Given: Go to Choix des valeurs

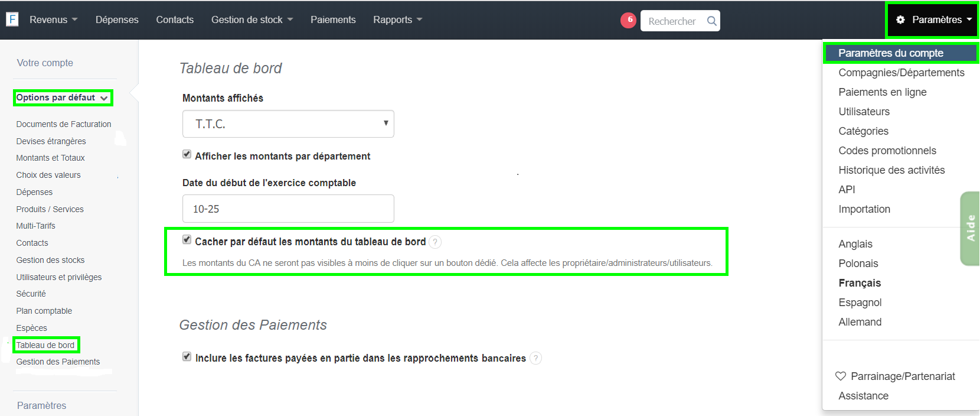Looking at the screenshot, I should click(48, 175).
